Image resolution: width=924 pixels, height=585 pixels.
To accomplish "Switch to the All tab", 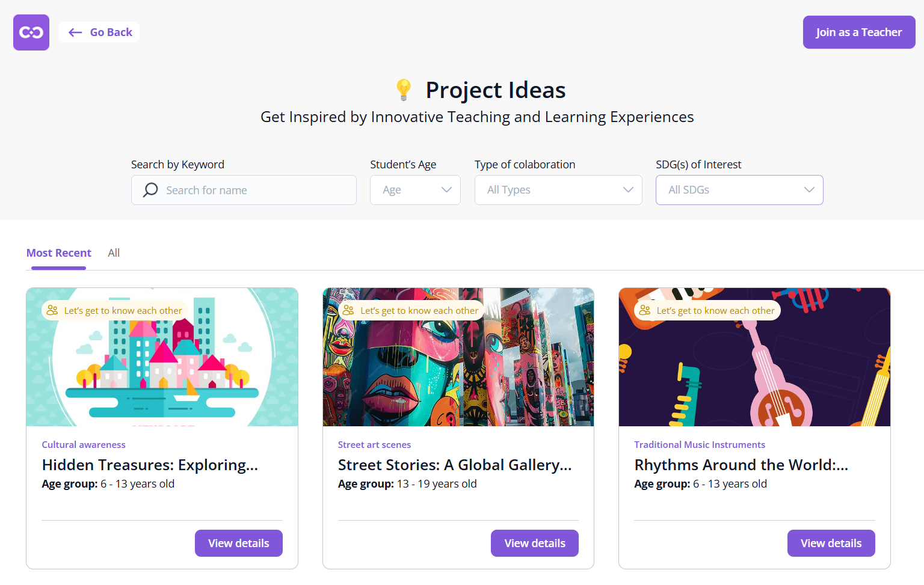I will [114, 253].
